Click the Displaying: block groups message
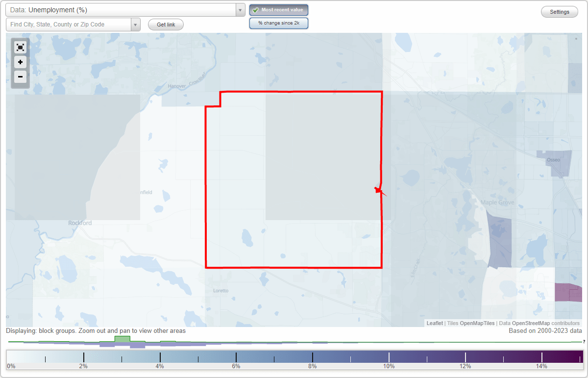Viewport: 588px width, 378px height. pos(96,331)
